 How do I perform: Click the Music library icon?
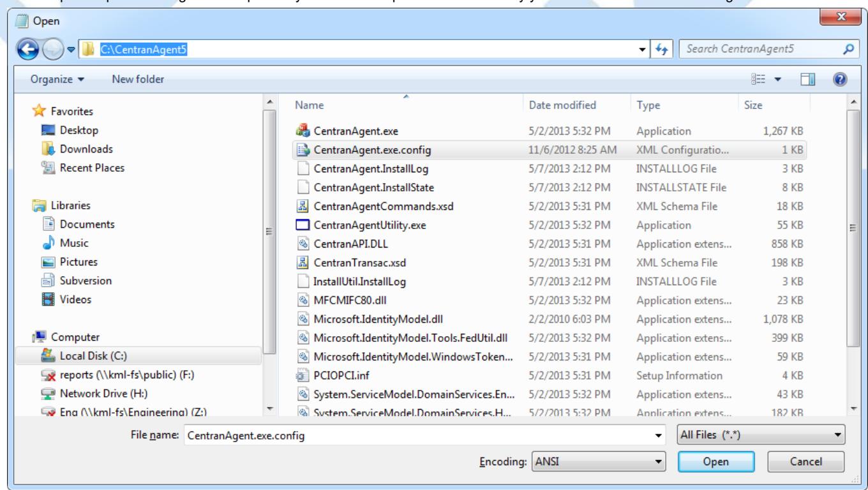coord(48,243)
